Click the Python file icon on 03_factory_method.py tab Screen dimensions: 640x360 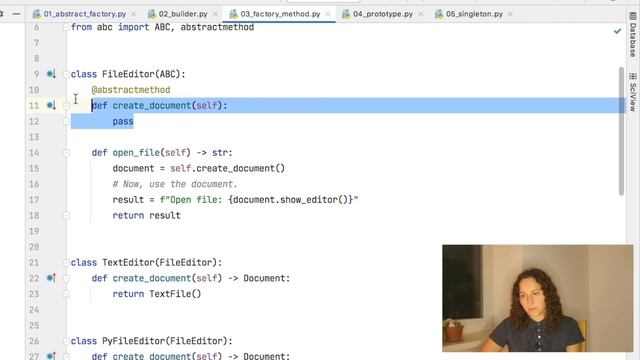coord(233,14)
